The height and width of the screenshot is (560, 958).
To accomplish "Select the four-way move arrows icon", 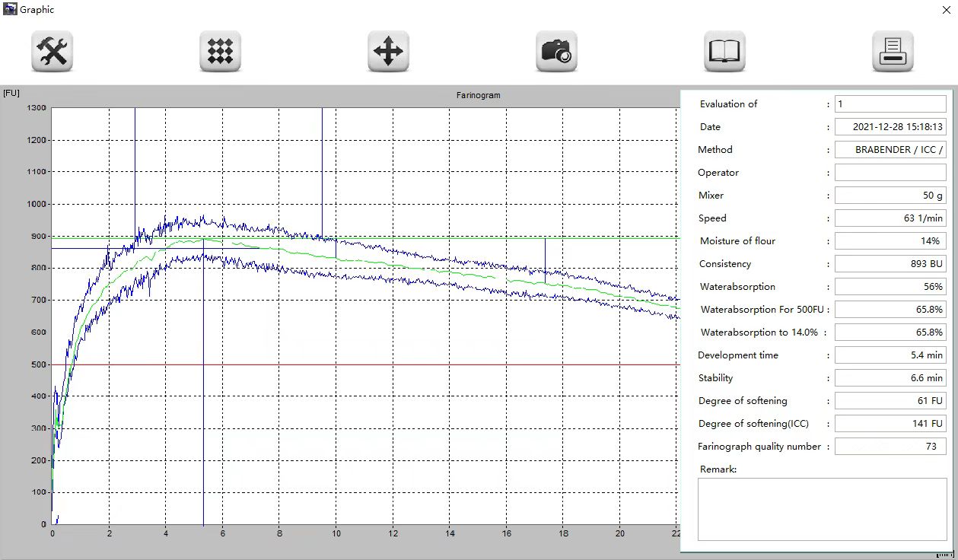I will 389,52.
